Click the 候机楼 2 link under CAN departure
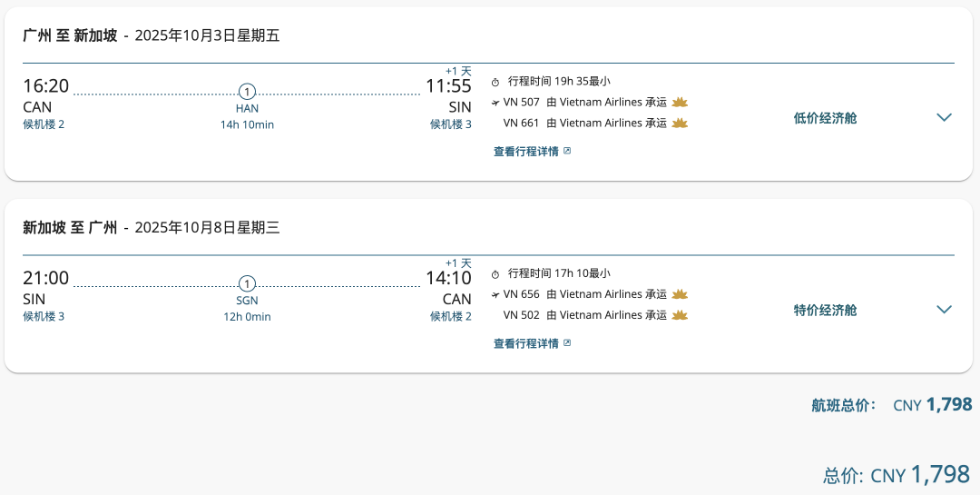The width and height of the screenshot is (980, 495). (44, 124)
